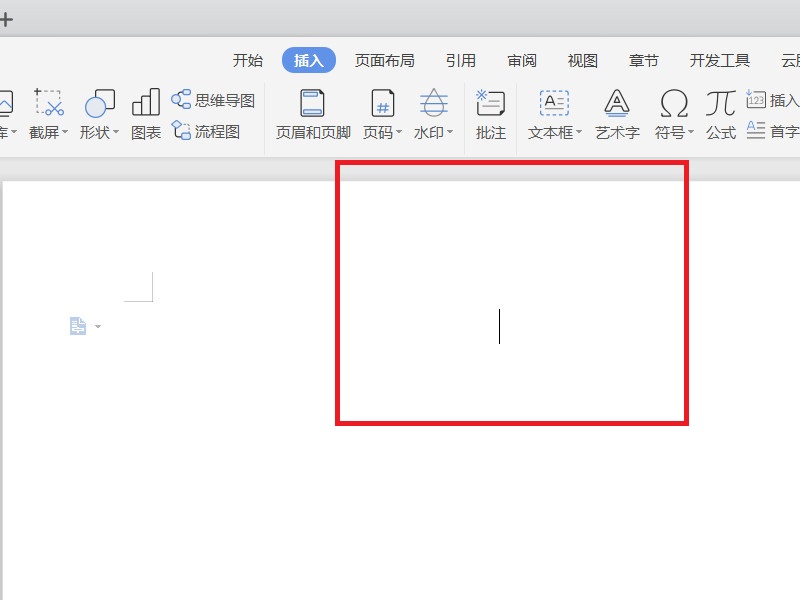The image size is (800, 600).
Task: Expand the 页码 page number dropdown arrow
Action: (x=399, y=132)
